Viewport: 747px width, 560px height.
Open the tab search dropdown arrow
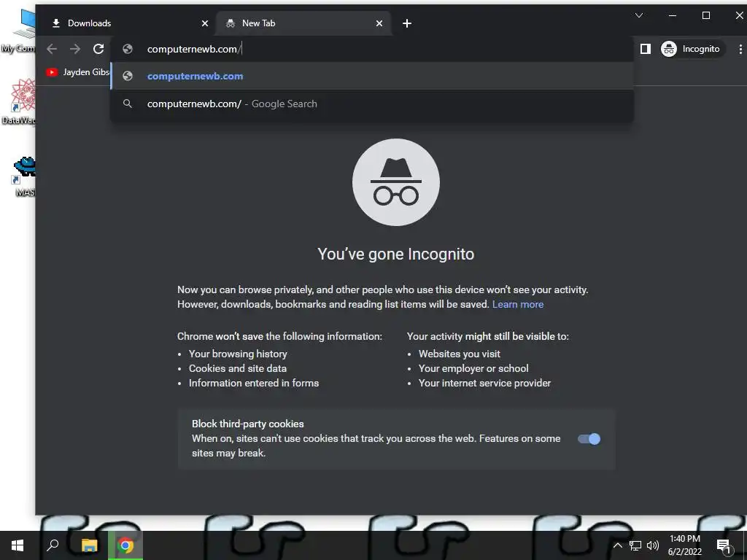tap(639, 15)
